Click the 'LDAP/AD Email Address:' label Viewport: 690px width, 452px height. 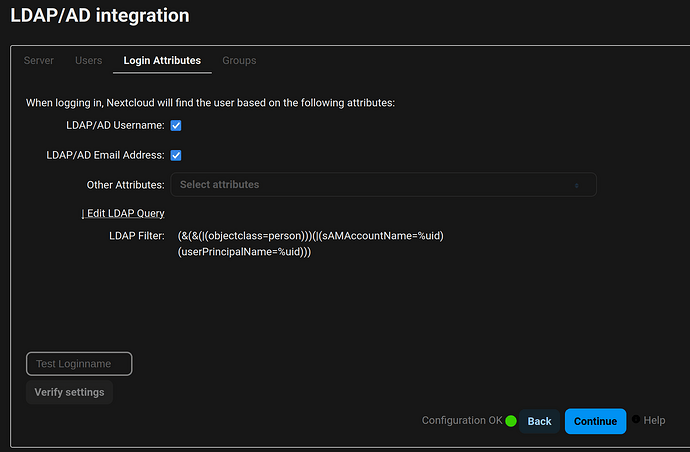pyautogui.click(x=105, y=155)
